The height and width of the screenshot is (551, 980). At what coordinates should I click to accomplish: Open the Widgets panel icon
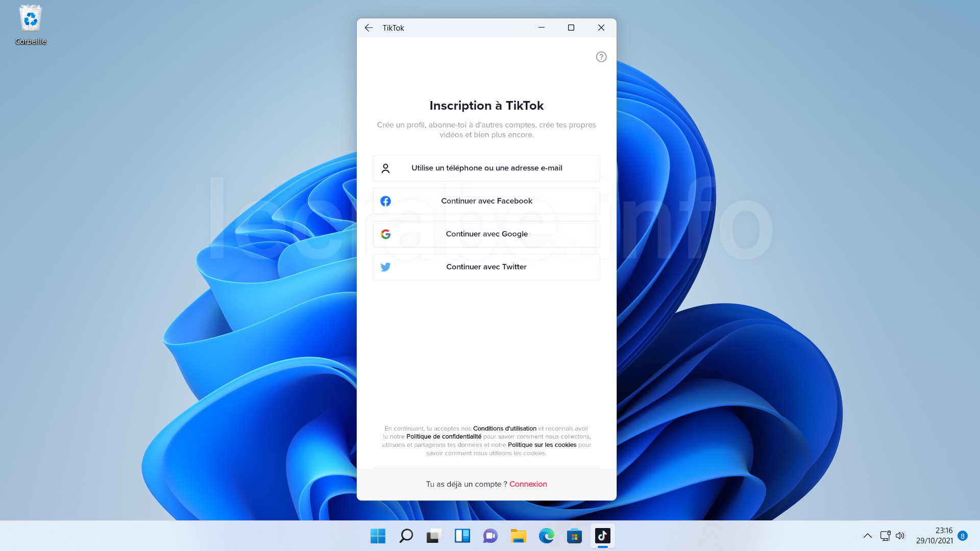click(462, 536)
